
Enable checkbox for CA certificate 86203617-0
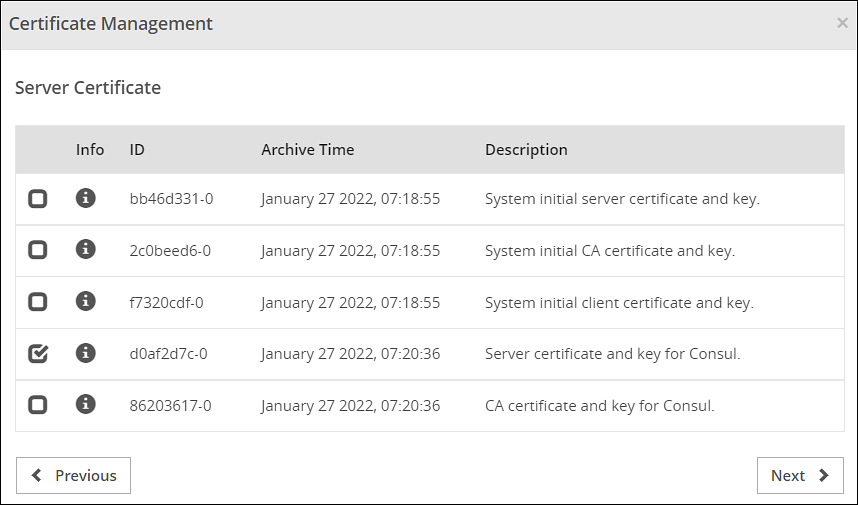pos(38,405)
